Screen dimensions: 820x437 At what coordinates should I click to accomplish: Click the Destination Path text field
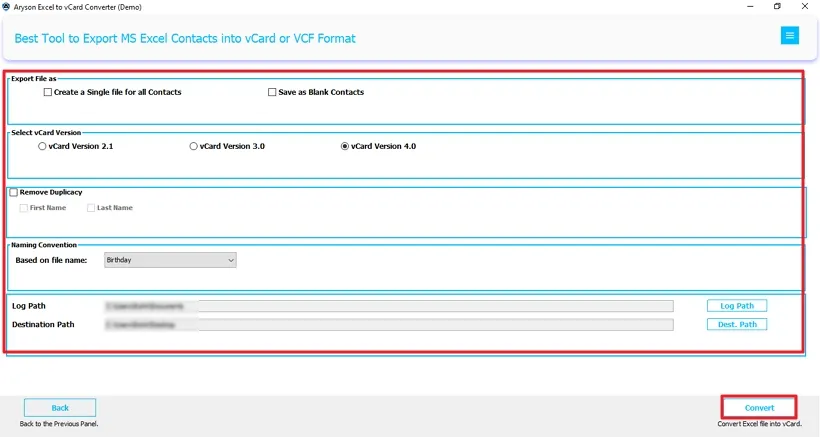(x=389, y=325)
